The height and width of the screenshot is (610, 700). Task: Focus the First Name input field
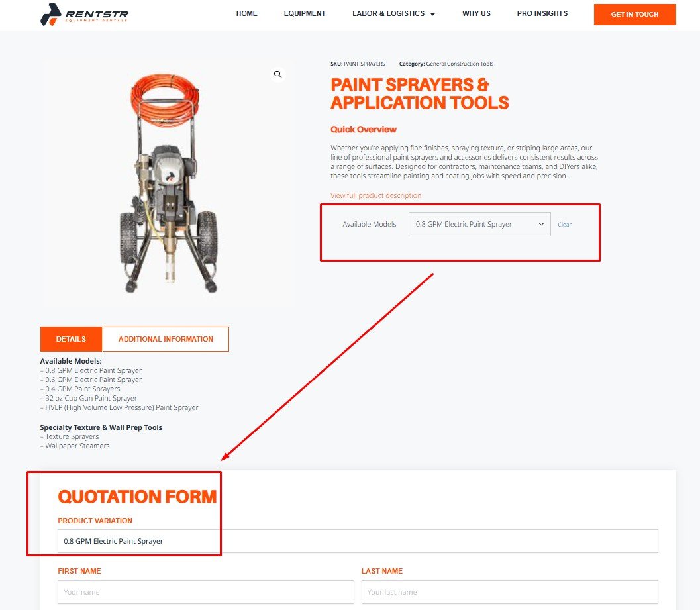[x=205, y=592]
